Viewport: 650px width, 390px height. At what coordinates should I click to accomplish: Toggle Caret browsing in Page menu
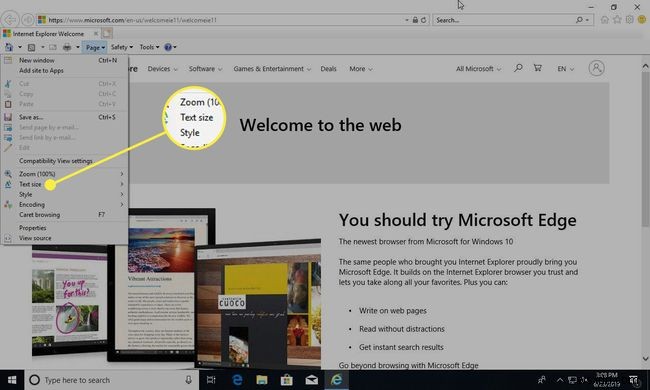[x=65, y=215]
